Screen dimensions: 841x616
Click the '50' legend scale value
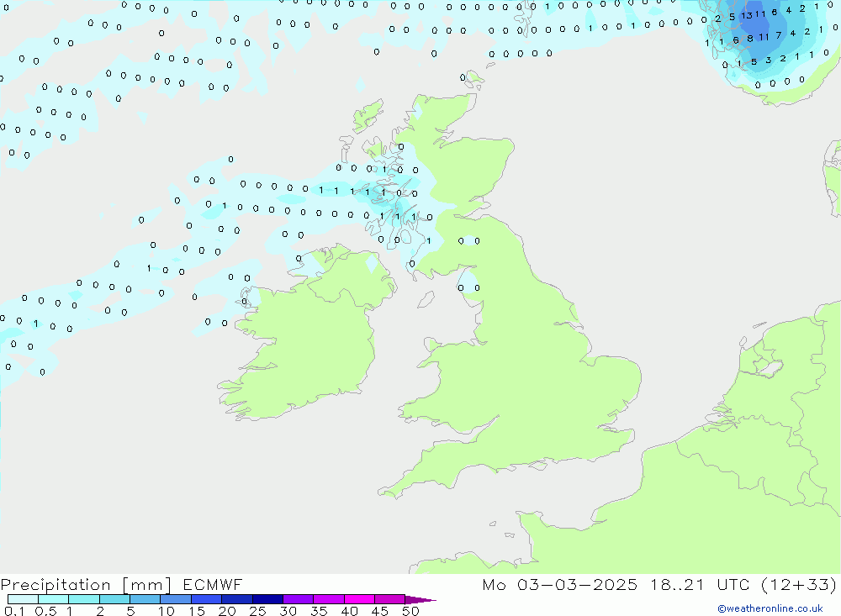[x=410, y=611]
